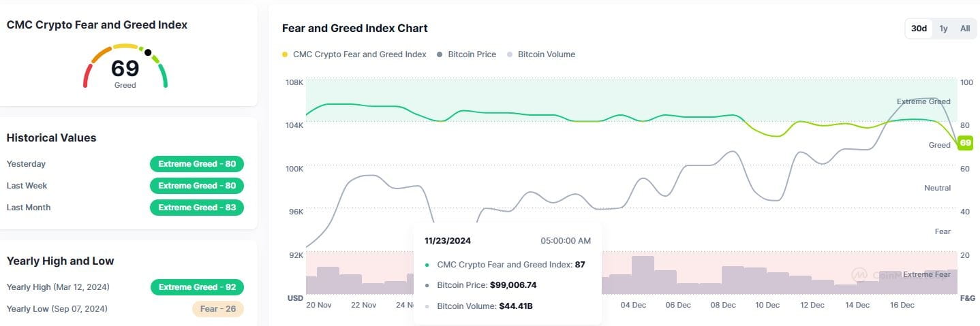Switch chart range to 30d

pos(919,29)
